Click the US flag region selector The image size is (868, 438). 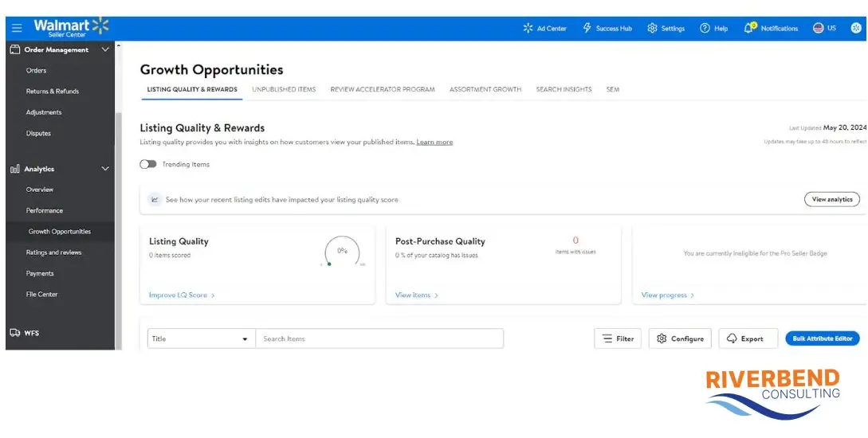pos(824,28)
